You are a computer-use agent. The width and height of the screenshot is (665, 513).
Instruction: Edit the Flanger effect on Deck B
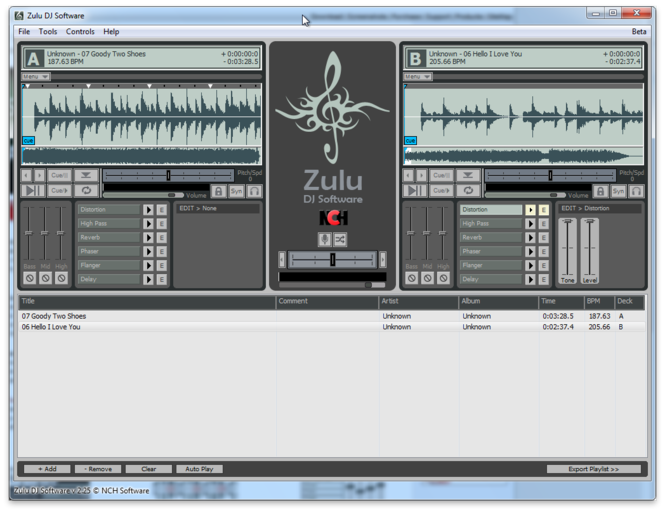tap(544, 266)
